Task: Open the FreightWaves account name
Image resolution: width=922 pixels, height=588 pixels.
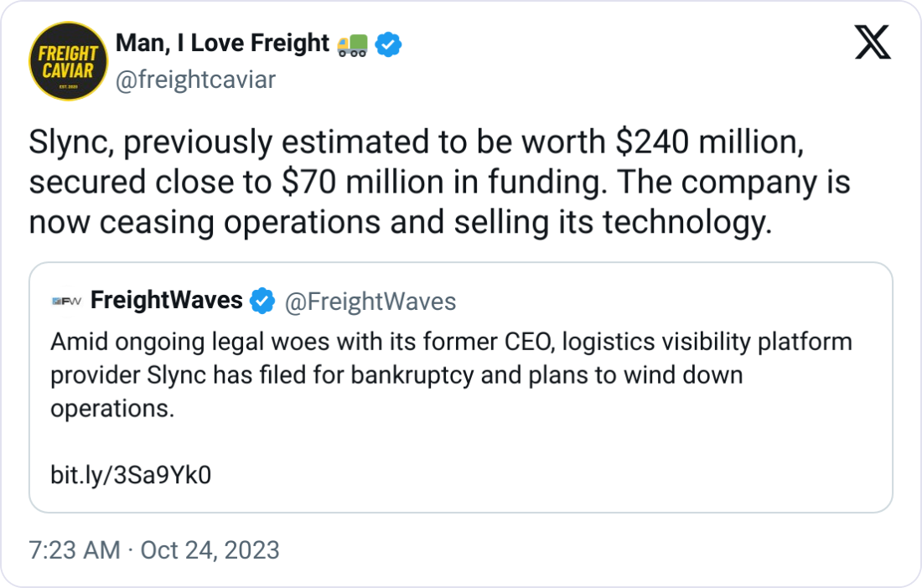Action: pyautogui.click(x=166, y=301)
